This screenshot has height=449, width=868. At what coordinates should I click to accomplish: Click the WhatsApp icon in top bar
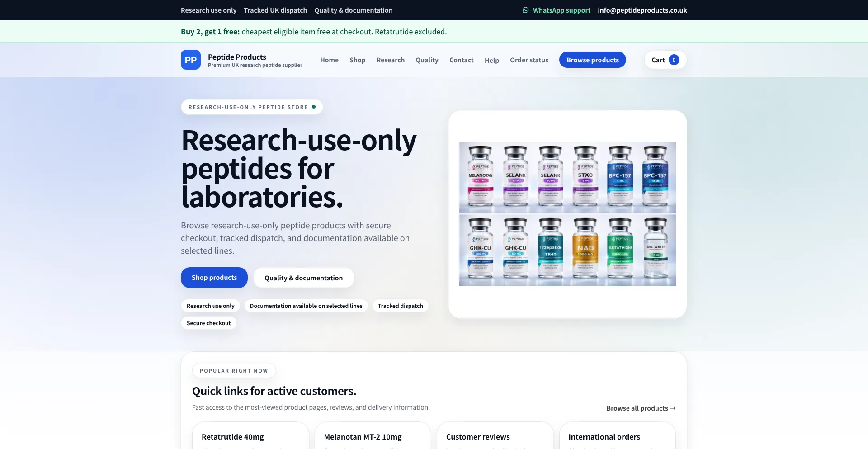[x=526, y=10]
